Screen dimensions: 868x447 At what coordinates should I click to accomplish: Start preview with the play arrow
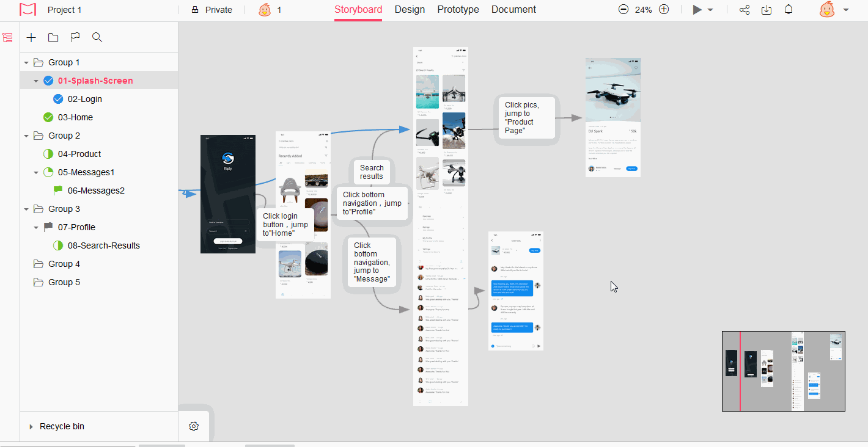[697, 10]
